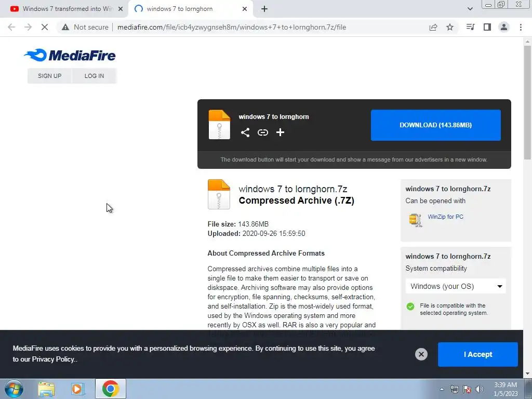
Task: Click the green compatibility checkmark icon
Action: pyautogui.click(x=410, y=307)
